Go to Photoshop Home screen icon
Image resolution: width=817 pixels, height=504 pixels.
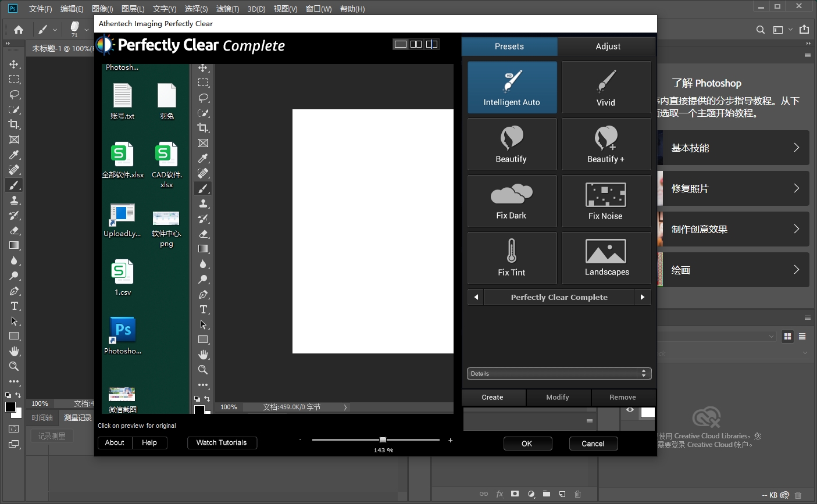coord(19,30)
